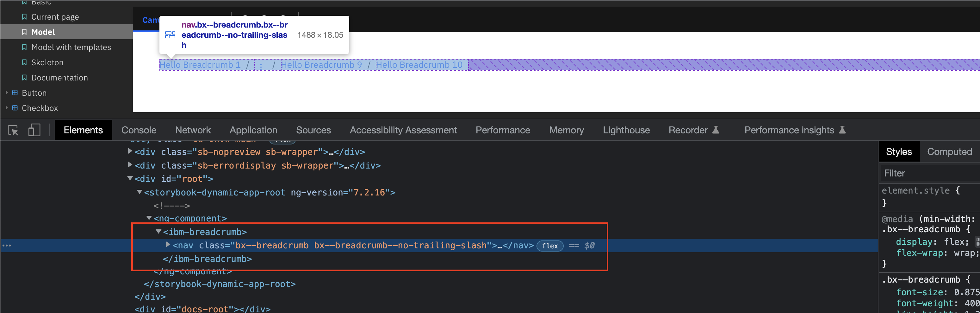The image size is (980, 313).
Task: Switch to the Elements tab
Action: coord(83,130)
